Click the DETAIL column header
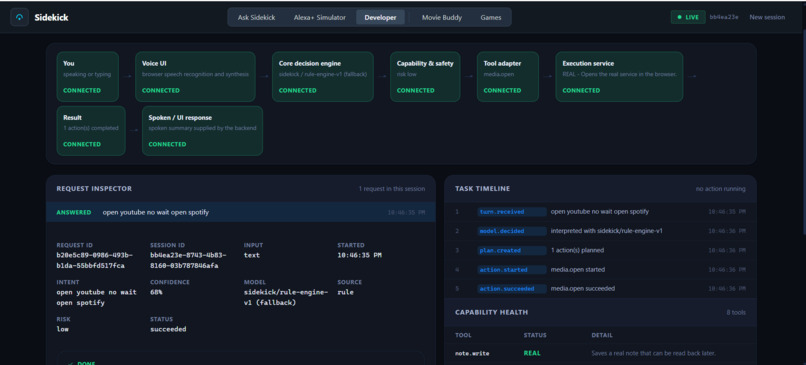806x365 pixels. tap(602, 335)
